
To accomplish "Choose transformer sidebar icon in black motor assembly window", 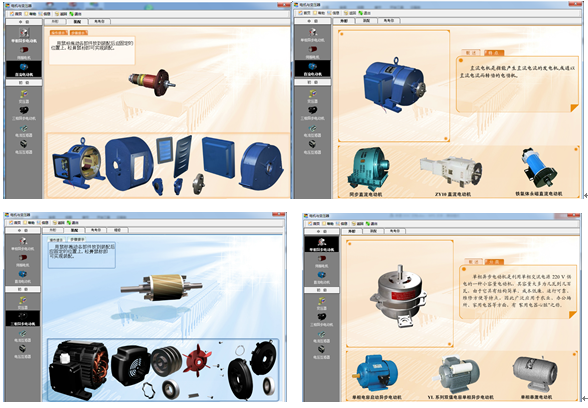I will pos(23,300).
